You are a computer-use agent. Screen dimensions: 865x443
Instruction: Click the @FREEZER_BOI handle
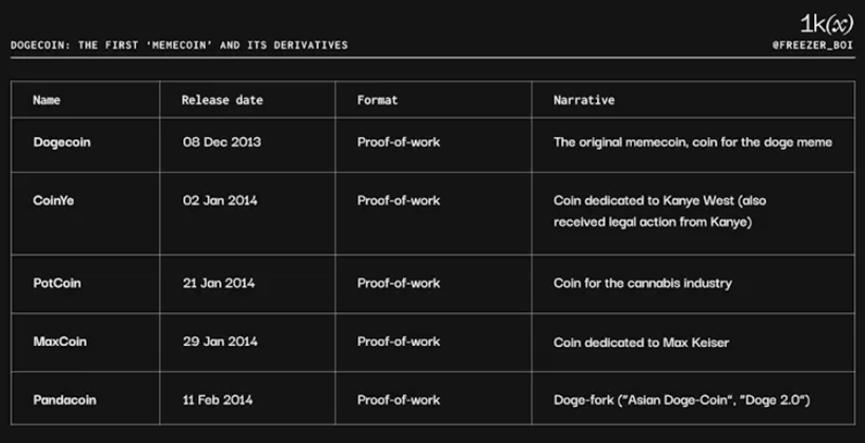(812, 45)
